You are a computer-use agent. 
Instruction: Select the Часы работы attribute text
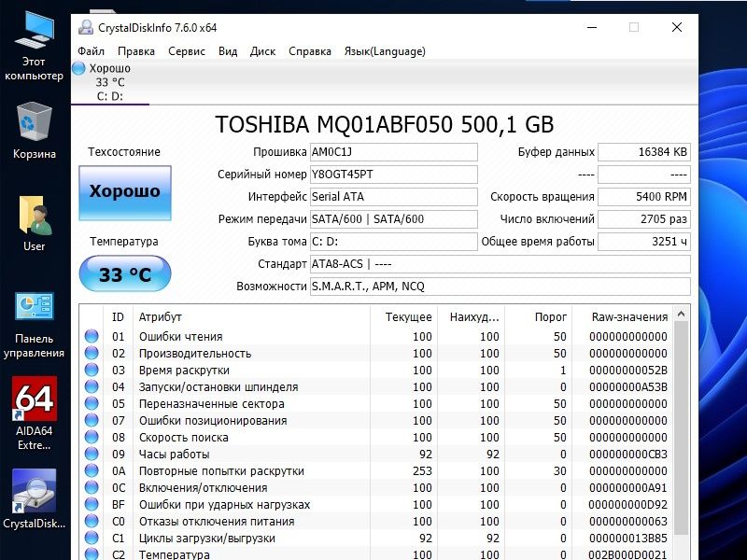click(x=174, y=455)
